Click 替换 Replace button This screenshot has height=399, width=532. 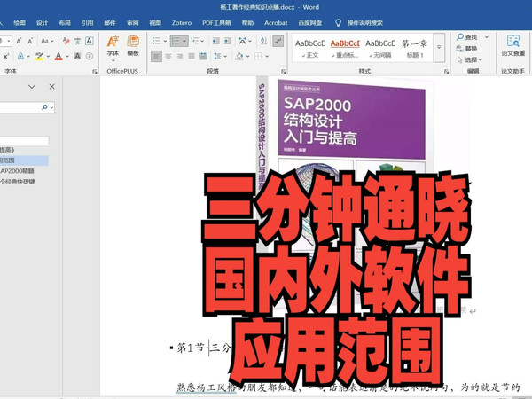pyautogui.click(x=467, y=49)
